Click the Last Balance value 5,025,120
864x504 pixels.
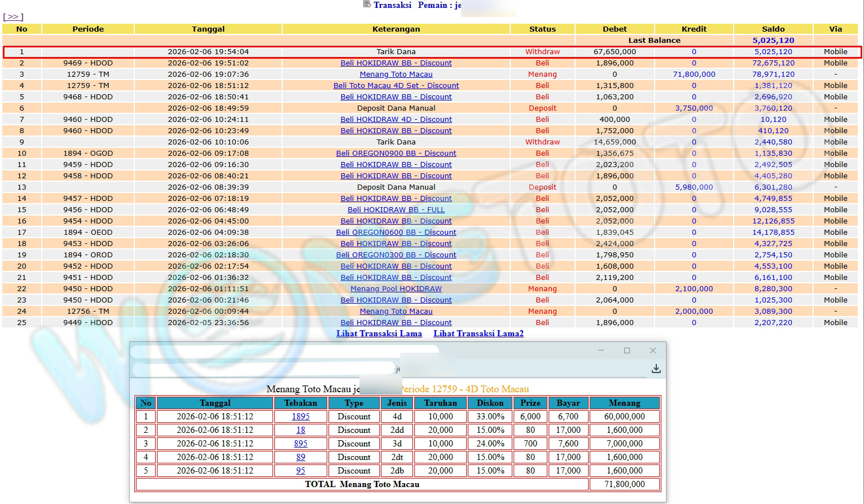[773, 41]
